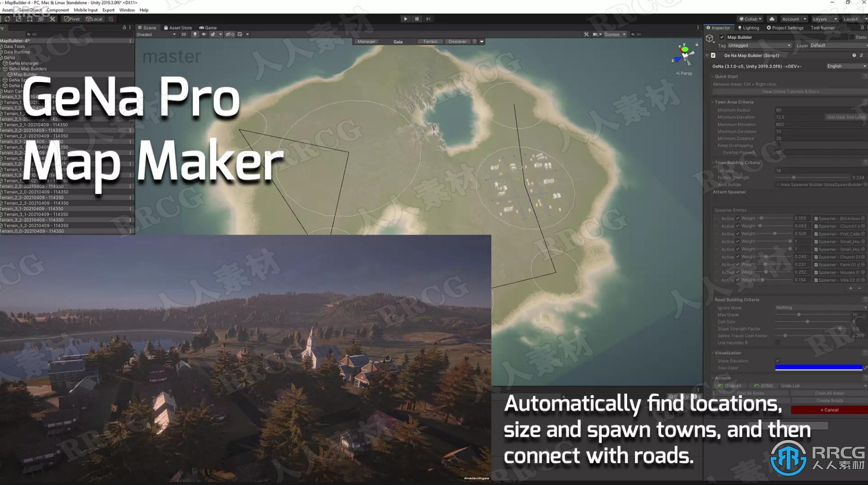Open the blue Text Color swatch
The image size is (868, 485).
click(x=819, y=368)
